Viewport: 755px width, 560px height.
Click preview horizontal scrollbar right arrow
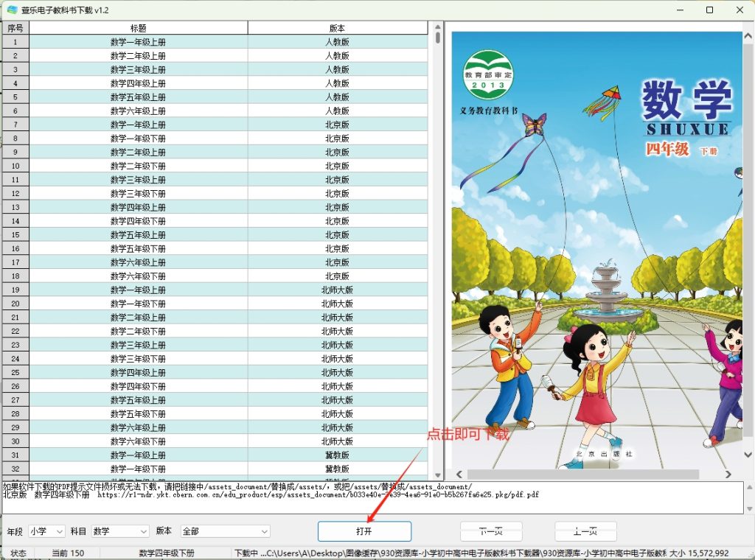pyautogui.click(x=728, y=475)
